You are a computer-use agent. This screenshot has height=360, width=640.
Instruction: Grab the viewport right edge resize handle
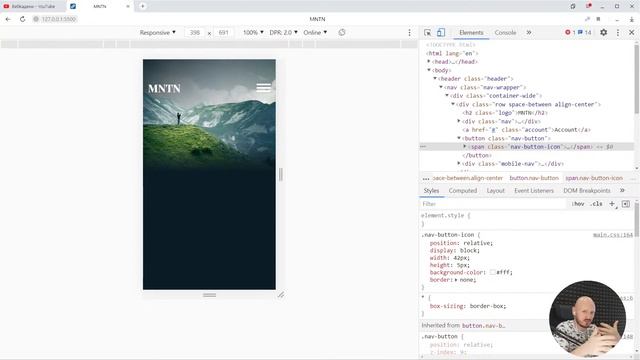click(x=281, y=174)
